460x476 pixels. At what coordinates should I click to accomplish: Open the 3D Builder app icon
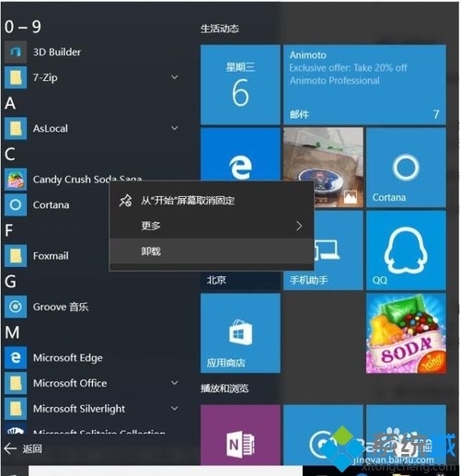click(x=16, y=52)
